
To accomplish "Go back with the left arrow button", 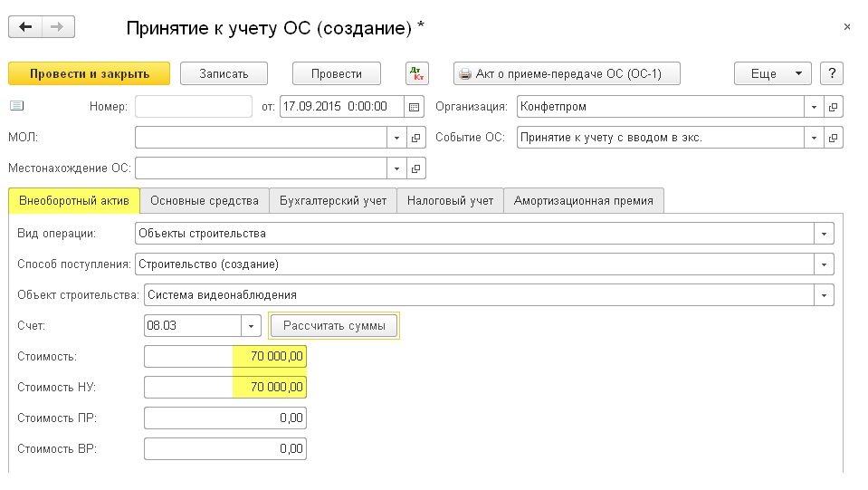I will [x=25, y=26].
